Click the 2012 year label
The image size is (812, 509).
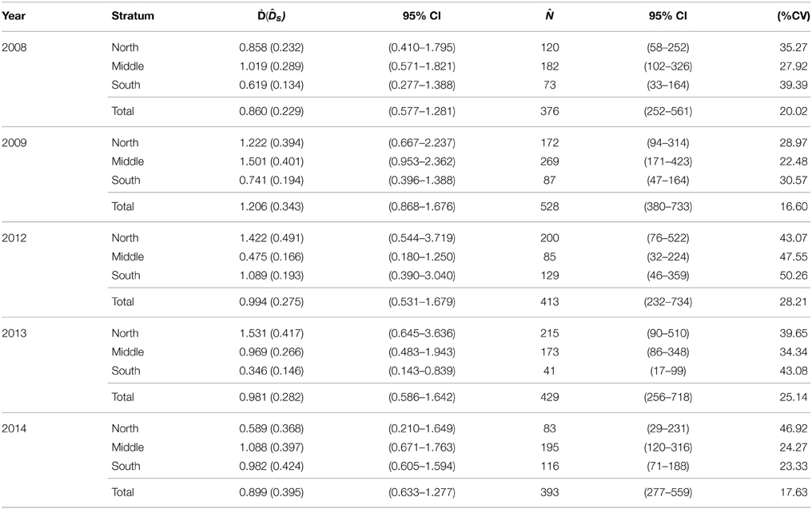[x=14, y=238]
